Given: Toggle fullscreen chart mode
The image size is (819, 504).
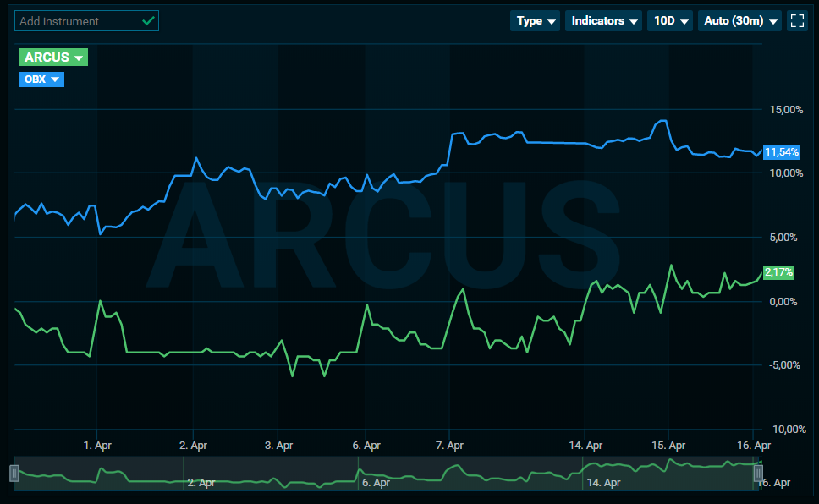Looking at the screenshot, I should point(797,21).
